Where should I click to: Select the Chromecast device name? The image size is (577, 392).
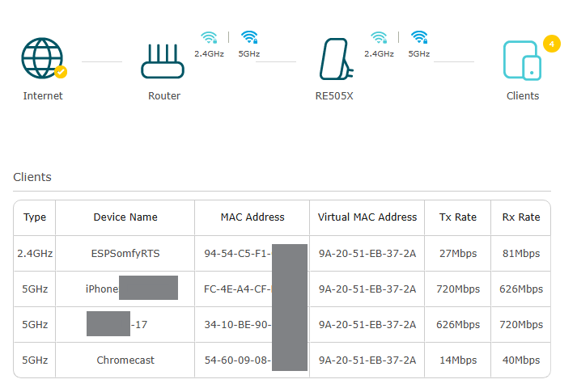click(125, 360)
